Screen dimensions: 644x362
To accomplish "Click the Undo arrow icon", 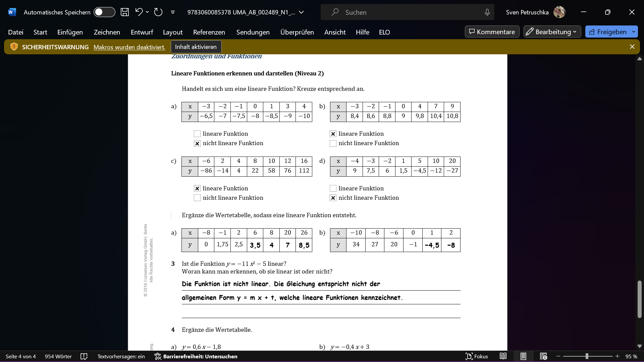I will 139,12.
